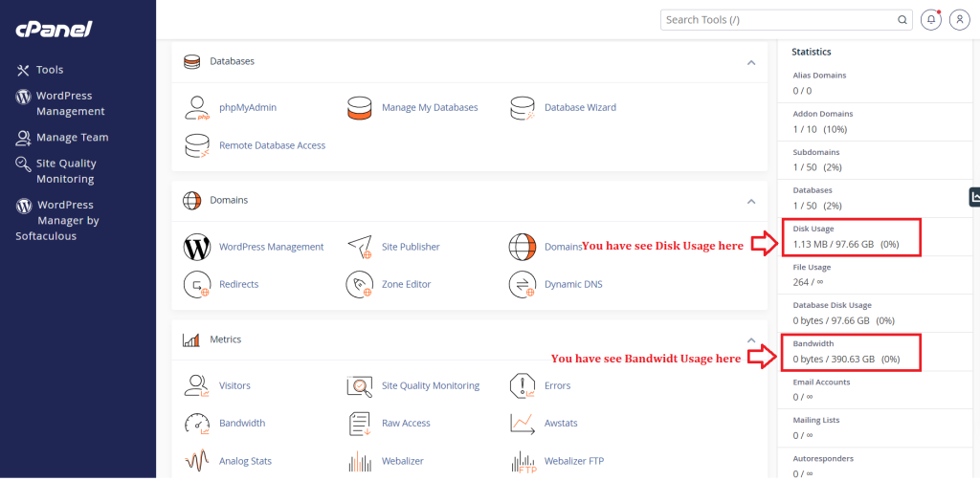Click the Database Disk Usage label
The height and width of the screenshot is (481, 980).
pos(833,305)
